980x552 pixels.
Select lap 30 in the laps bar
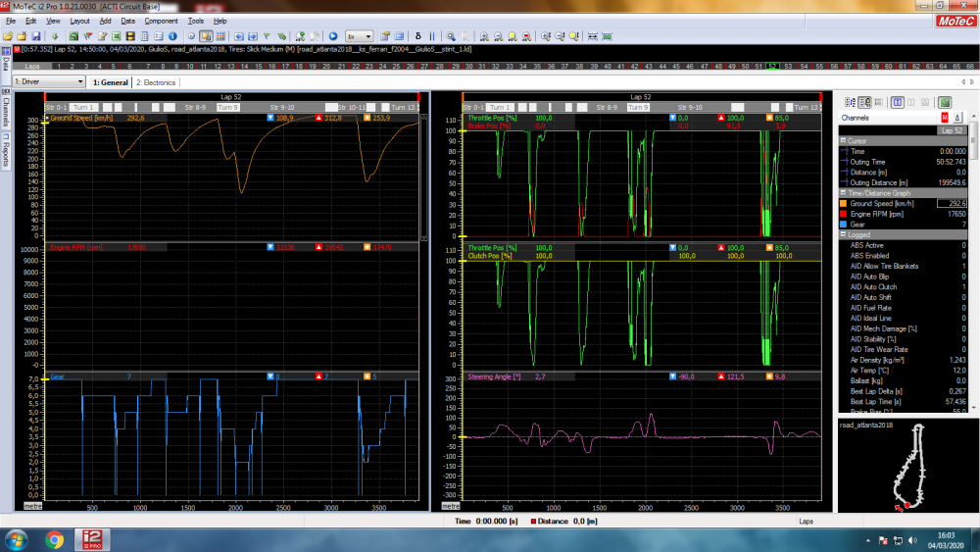coord(468,66)
